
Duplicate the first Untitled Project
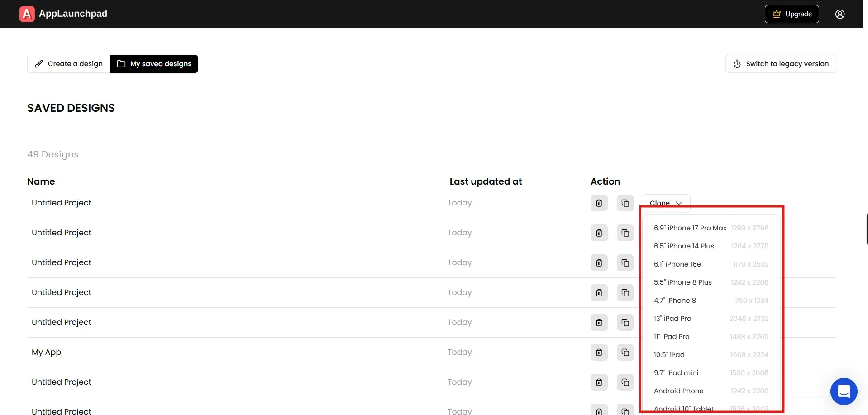point(625,203)
